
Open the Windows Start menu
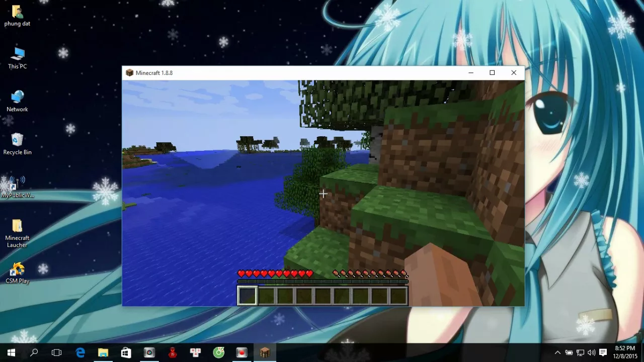point(11,353)
